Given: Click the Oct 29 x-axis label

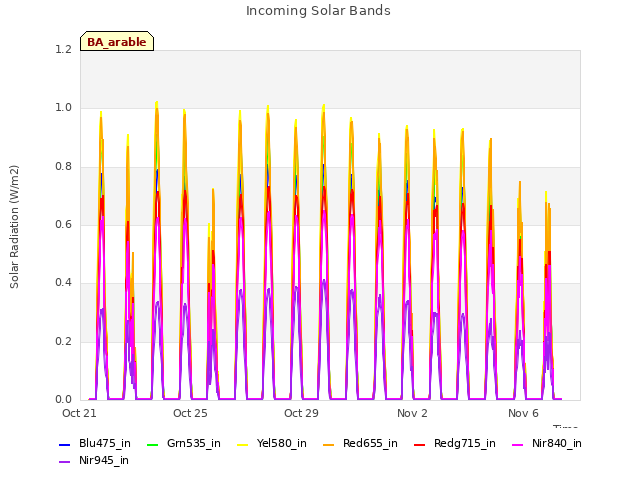Looking at the screenshot, I should [x=301, y=413].
